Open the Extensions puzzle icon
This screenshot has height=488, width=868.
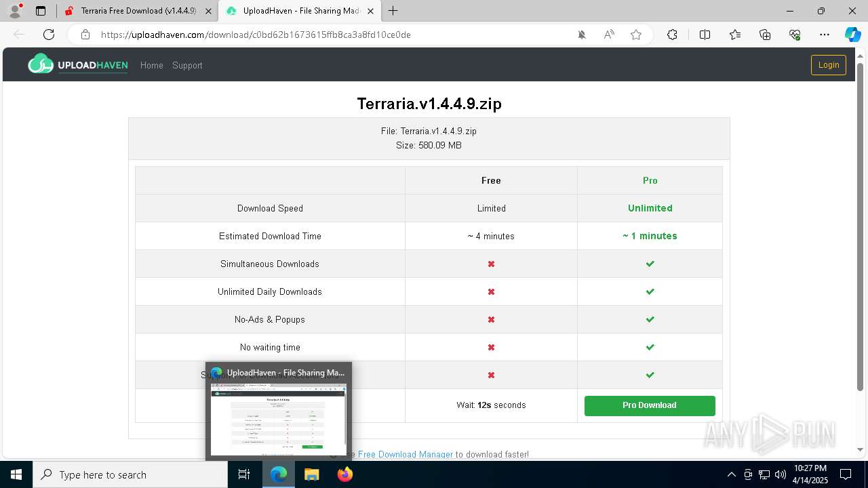672,35
